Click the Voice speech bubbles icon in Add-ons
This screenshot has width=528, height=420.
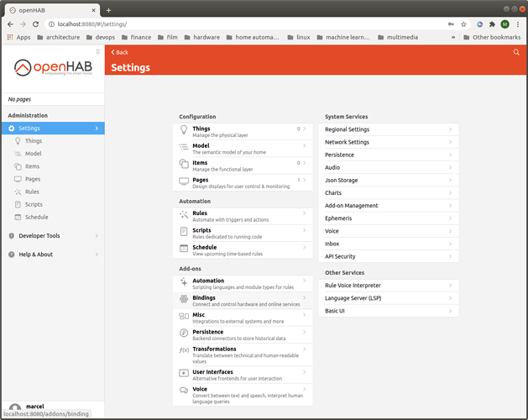(x=184, y=391)
